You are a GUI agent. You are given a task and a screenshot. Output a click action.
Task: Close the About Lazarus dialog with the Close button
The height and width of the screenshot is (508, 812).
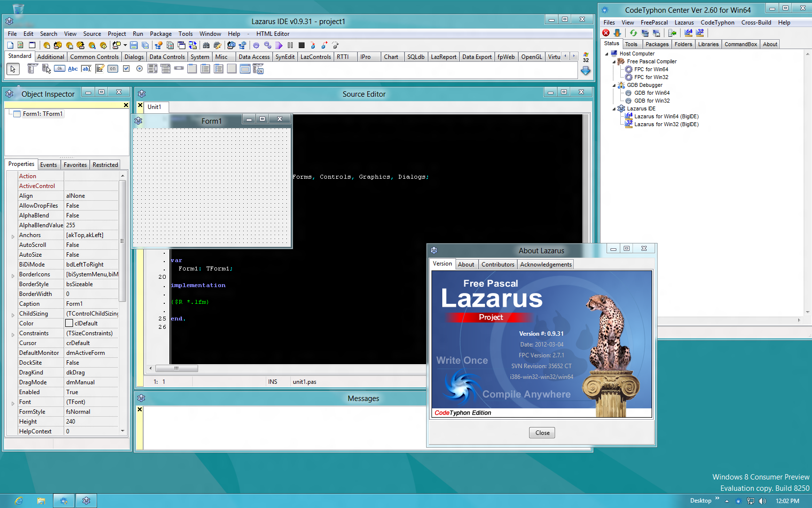pyautogui.click(x=542, y=433)
